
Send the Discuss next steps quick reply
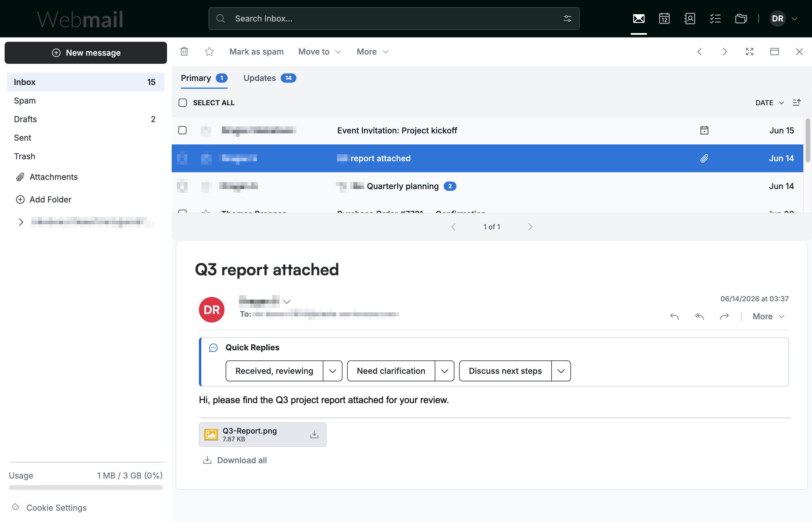point(505,371)
